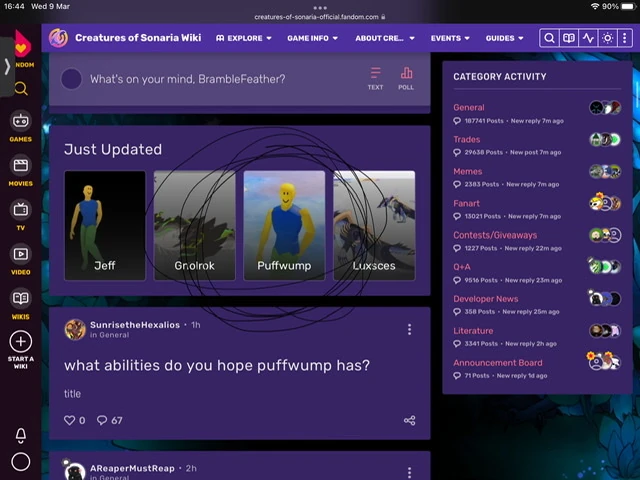Open the Q+A category
Image resolution: width=640 pixels, height=480 pixels.
462,267
